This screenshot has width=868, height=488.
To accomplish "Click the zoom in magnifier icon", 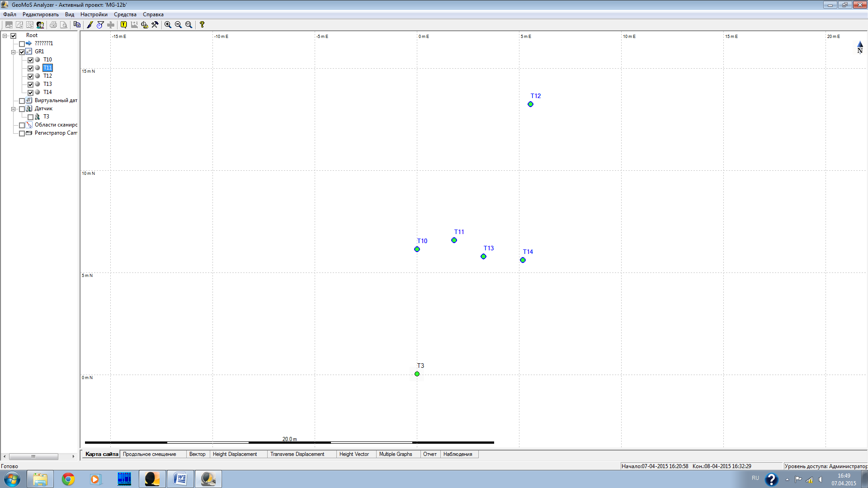I will tap(168, 25).
